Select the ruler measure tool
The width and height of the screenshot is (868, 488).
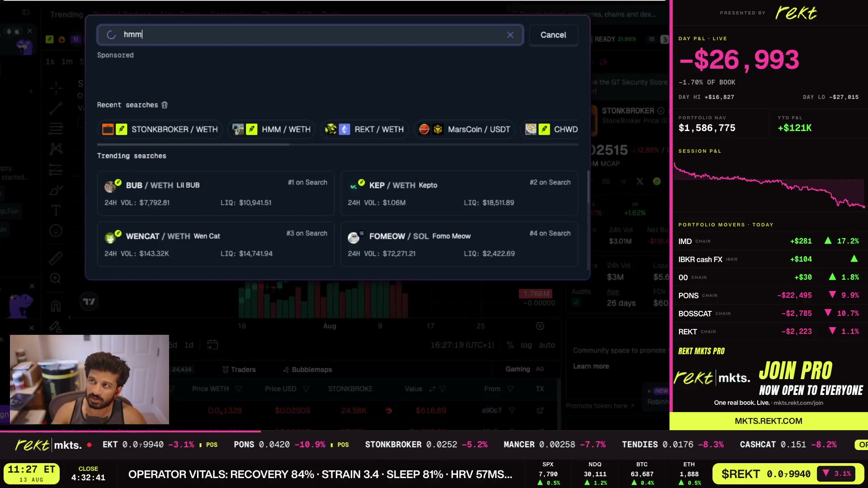56,258
